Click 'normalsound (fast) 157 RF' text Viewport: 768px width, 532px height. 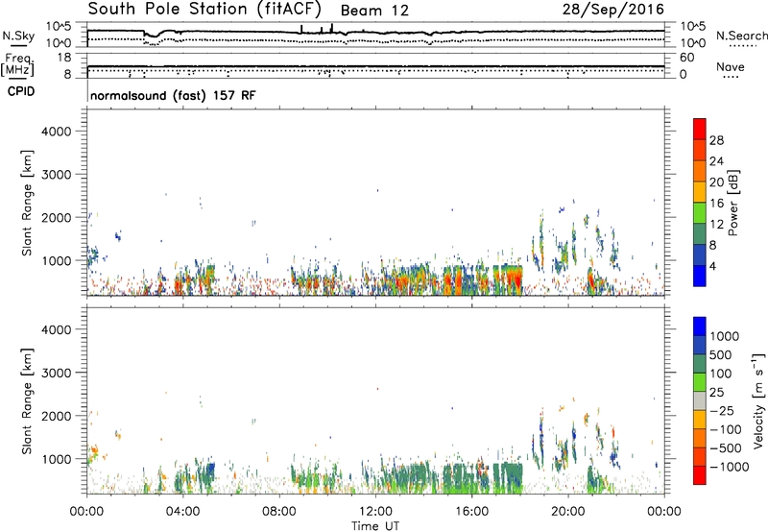point(173,95)
